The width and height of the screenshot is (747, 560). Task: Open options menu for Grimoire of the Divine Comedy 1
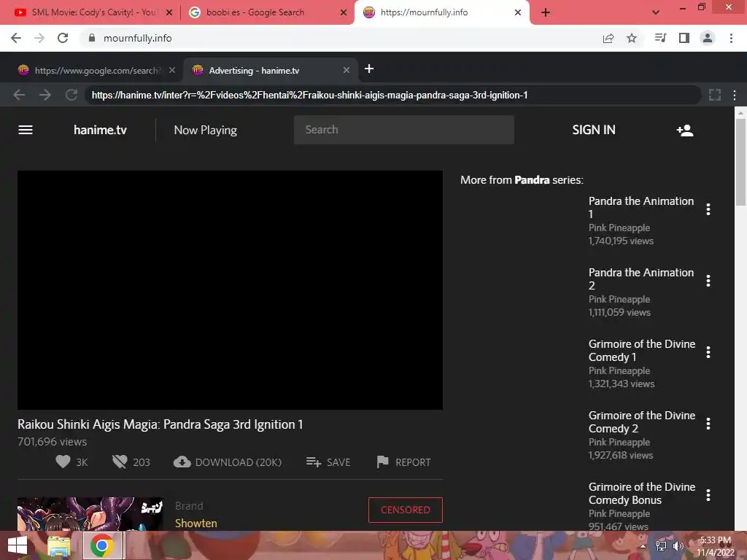pos(708,352)
